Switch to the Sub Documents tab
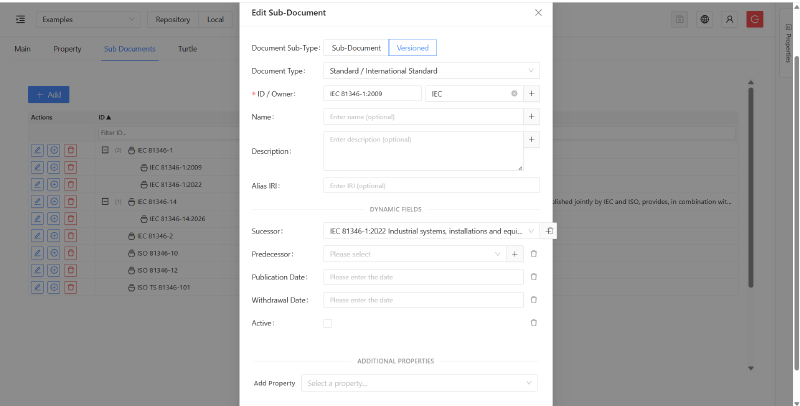The width and height of the screenshot is (800, 406). click(130, 49)
